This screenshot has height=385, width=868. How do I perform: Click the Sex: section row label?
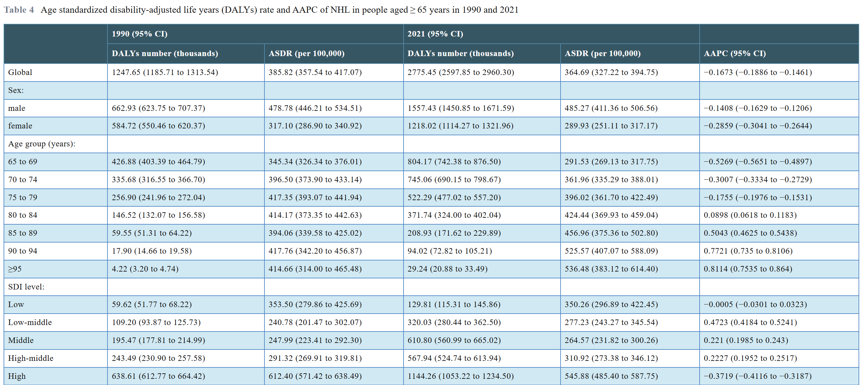tap(16, 90)
